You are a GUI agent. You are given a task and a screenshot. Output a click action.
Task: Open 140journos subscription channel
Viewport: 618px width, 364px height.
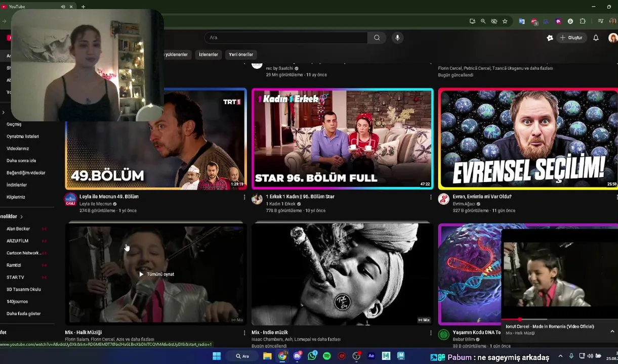(17, 302)
